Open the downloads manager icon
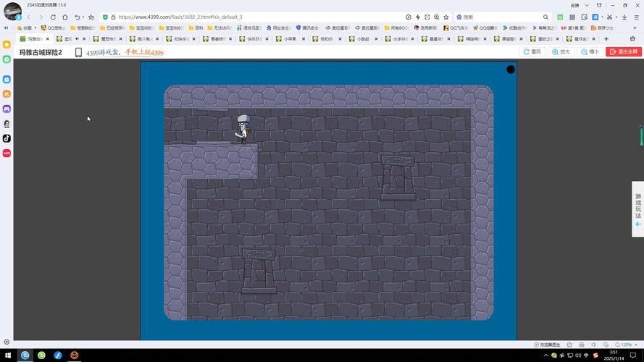The width and height of the screenshot is (644, 362). [624, 17]
